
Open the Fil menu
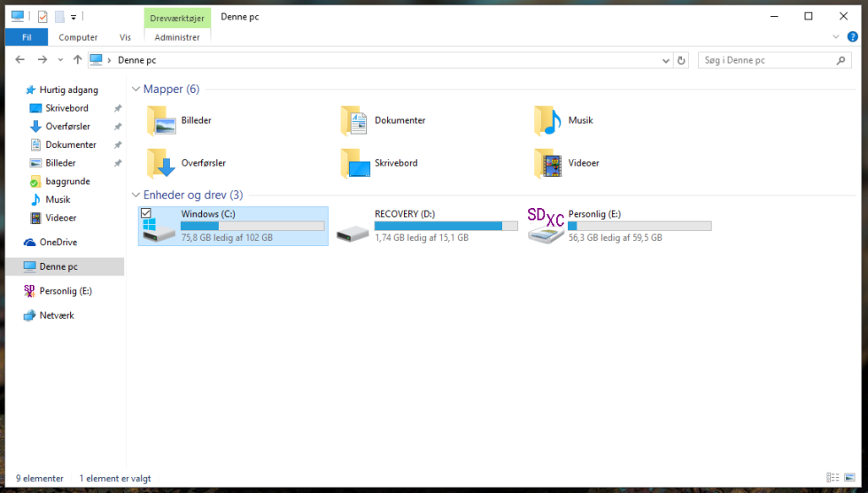pyautogui.click(x=27, y=38)
